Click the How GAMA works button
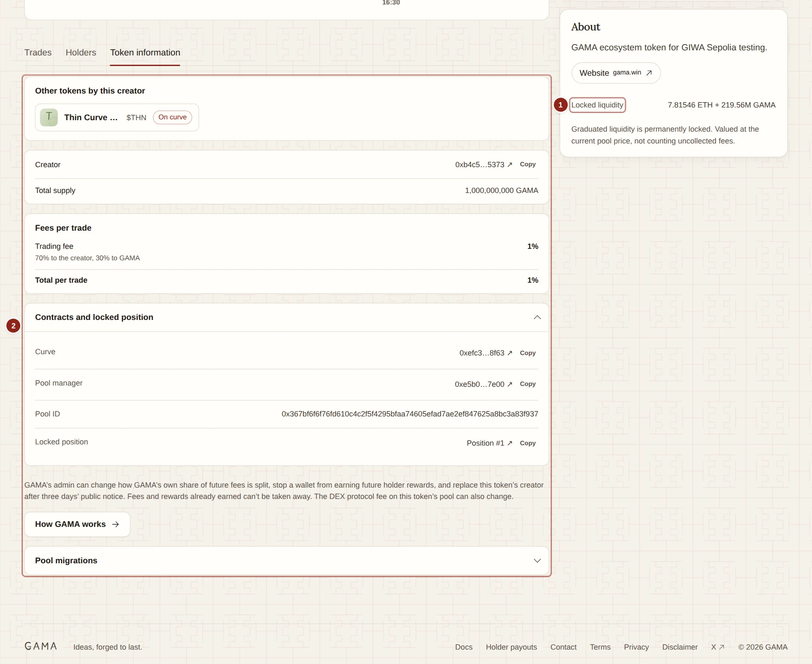 (77, 524)
